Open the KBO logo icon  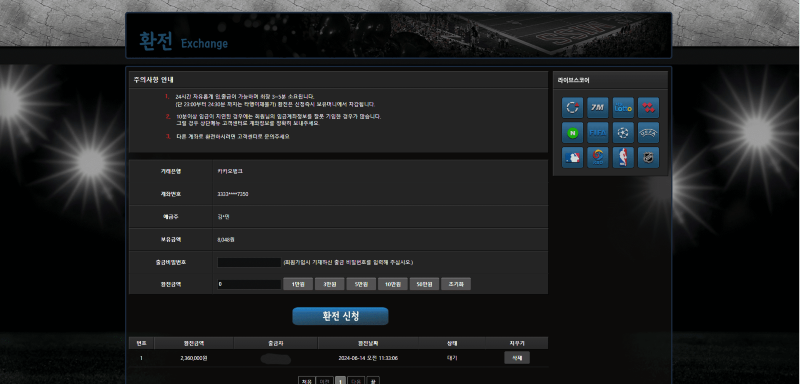pyautogui.click(x=597, y=158)
